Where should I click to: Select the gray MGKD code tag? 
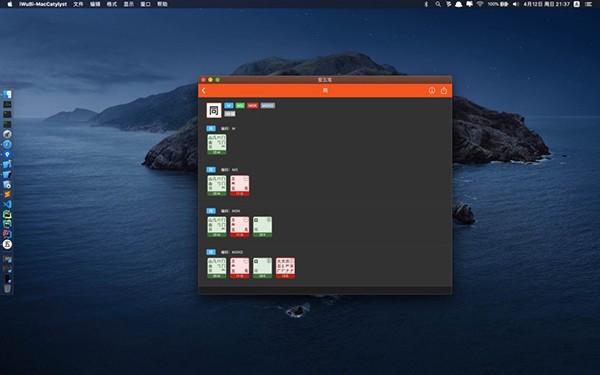pos(268,106)
